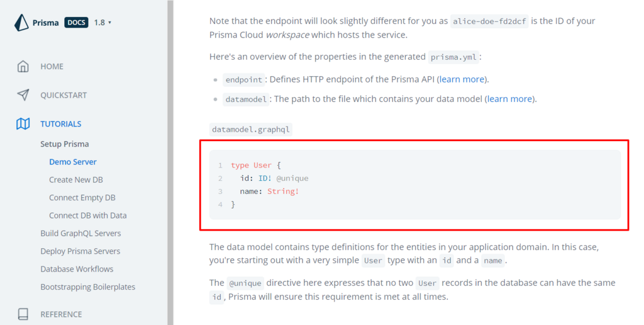Click the datamodel bullet code label

click(246, 99)
